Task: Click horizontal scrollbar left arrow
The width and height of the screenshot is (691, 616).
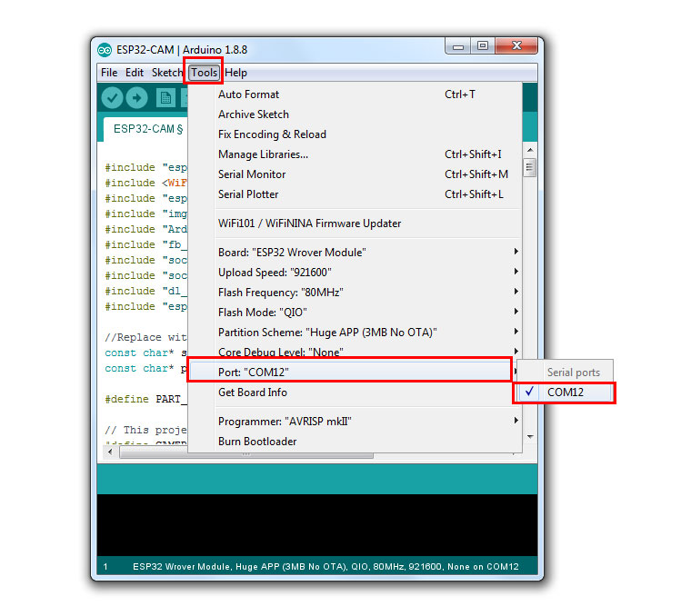Action: (110, 452)
